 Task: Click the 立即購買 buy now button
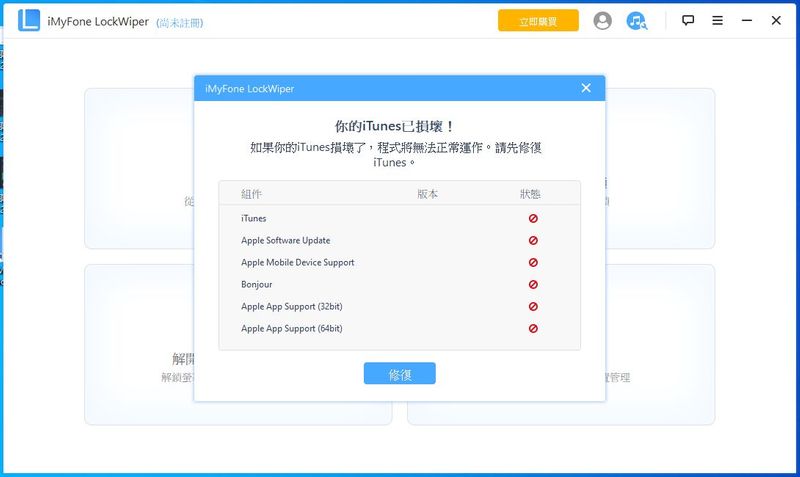(x=538, y=21)
